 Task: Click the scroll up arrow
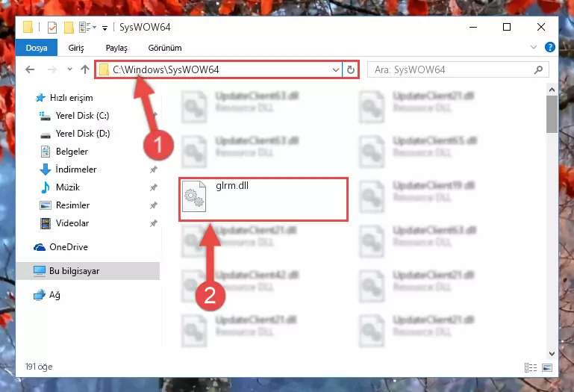tap(552, 90)
